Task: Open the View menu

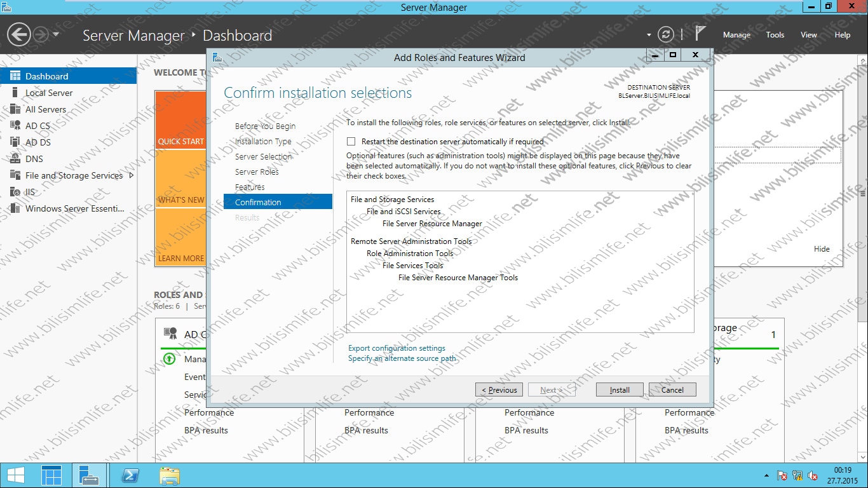Action: pos(809,35)
